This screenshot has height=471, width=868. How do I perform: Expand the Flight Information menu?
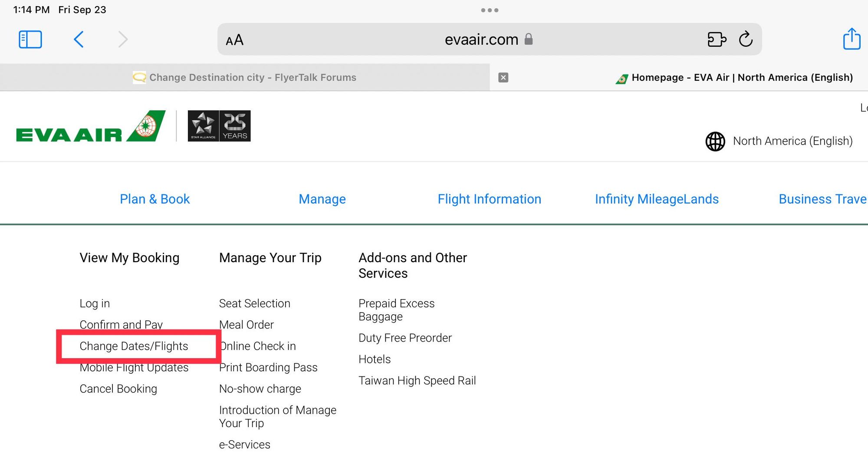[x=489, y=199]
